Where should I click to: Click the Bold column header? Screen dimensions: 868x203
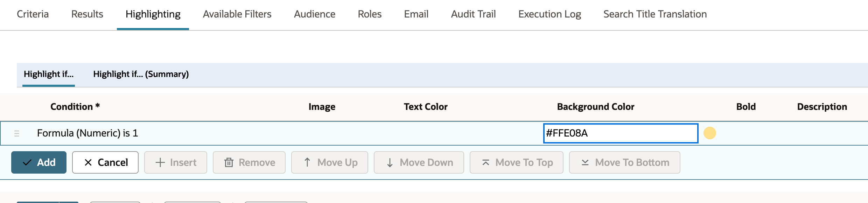pos(746,107)
